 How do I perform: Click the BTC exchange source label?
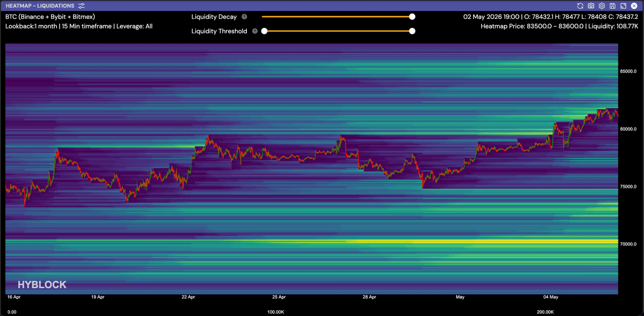(x=50, y=17)
